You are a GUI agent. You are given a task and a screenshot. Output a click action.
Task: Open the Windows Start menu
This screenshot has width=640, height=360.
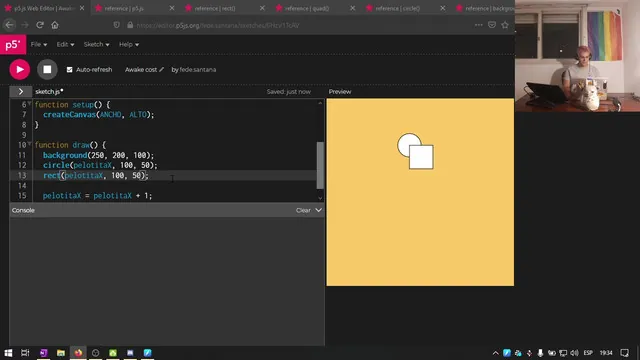point(8,353)
